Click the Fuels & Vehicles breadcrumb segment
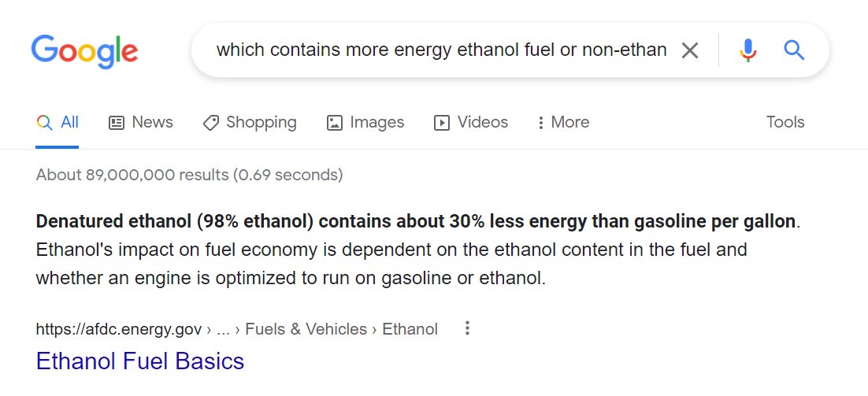 click(306, 330)
